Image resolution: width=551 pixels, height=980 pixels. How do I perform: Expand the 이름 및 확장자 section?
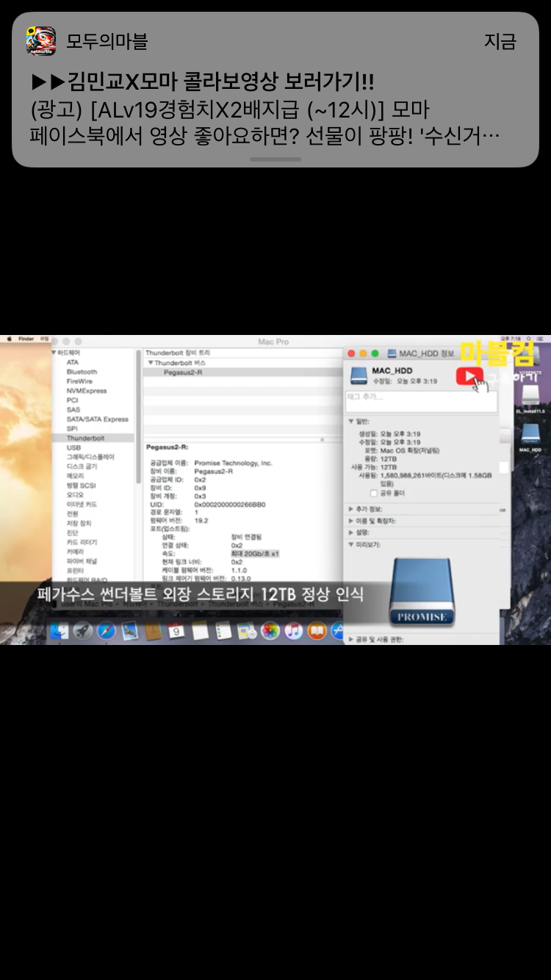(351, 521)
